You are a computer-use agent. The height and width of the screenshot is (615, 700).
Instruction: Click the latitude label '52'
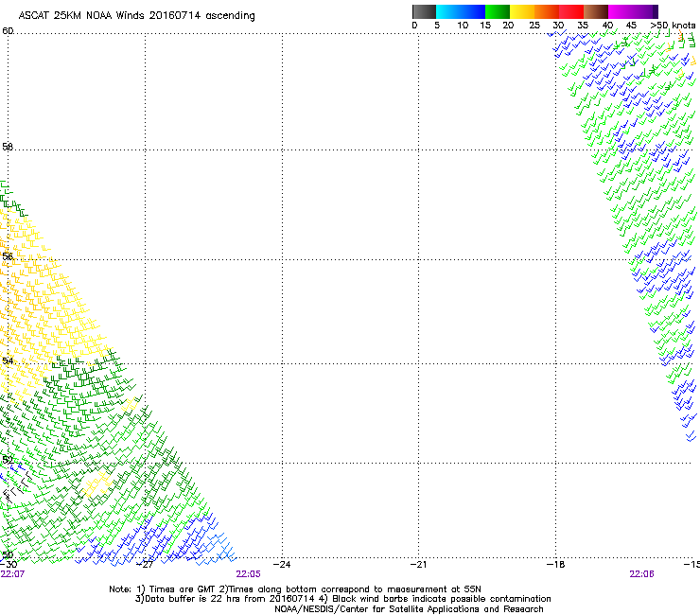[8, 460]
